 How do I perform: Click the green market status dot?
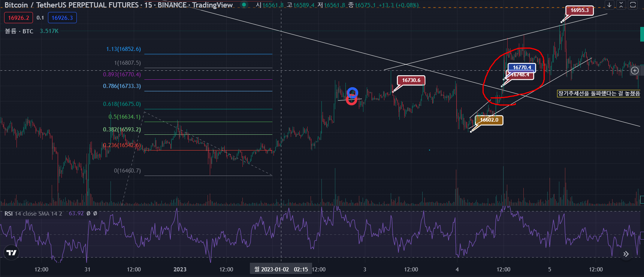point(244,5)
